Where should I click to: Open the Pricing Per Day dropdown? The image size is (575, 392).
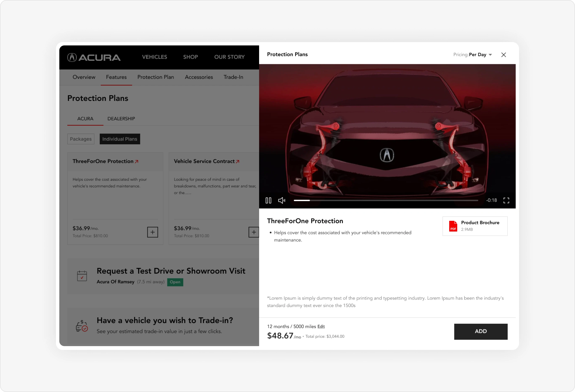(473, 55)
